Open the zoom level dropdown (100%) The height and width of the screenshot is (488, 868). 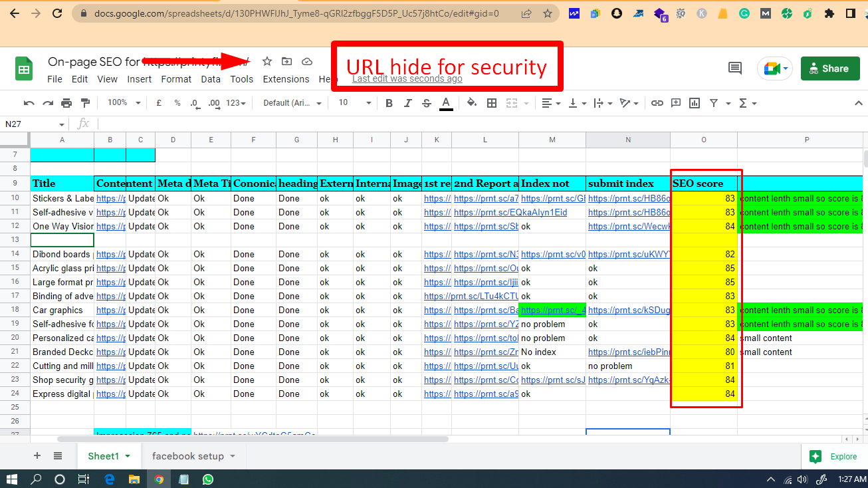pyautogui.click(x=124, y=103)
